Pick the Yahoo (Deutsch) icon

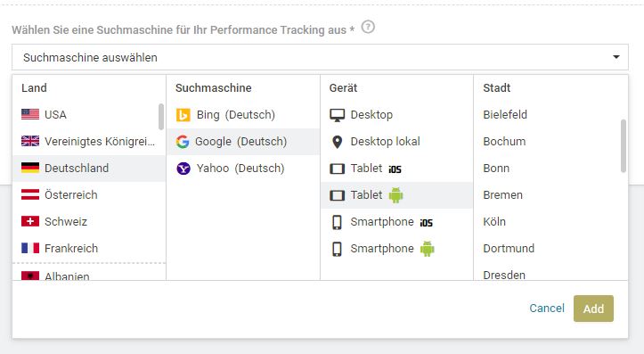pos(183,169)
